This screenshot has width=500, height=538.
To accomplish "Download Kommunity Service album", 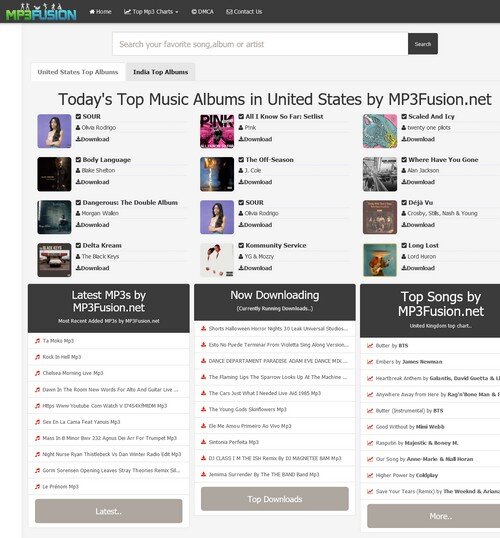I will pyautogui.click(x=255, y=268).
